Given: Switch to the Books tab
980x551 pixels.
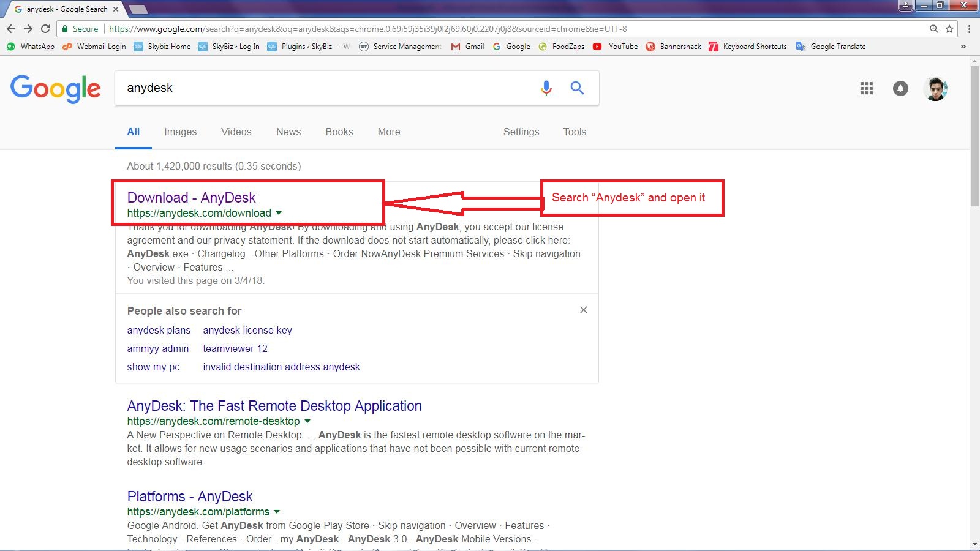Looking at the screenshot, I should [x=339, y=132].
